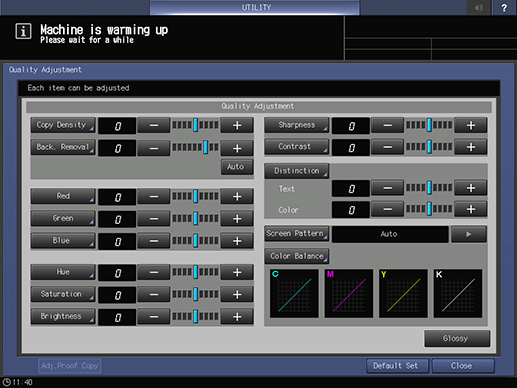Open the Contrast adjustment button
The width and height of the screenshot is (517, 388).
click(297, 147)
